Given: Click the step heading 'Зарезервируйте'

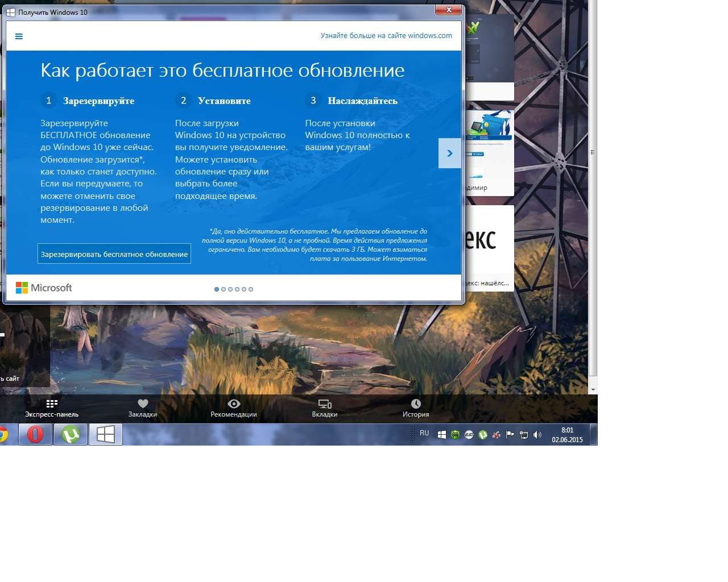Looking at the screenshot, I should pos(98,101).
